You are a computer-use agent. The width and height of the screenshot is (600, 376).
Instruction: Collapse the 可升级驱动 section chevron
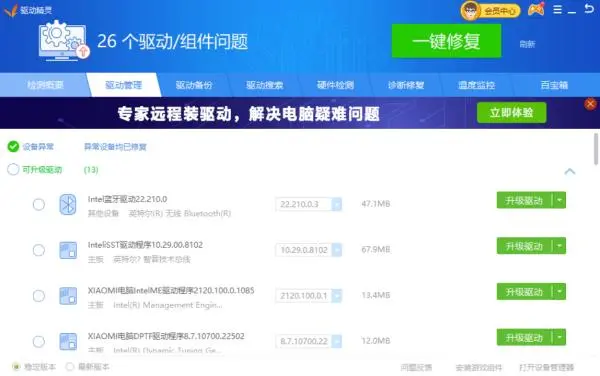570,171
